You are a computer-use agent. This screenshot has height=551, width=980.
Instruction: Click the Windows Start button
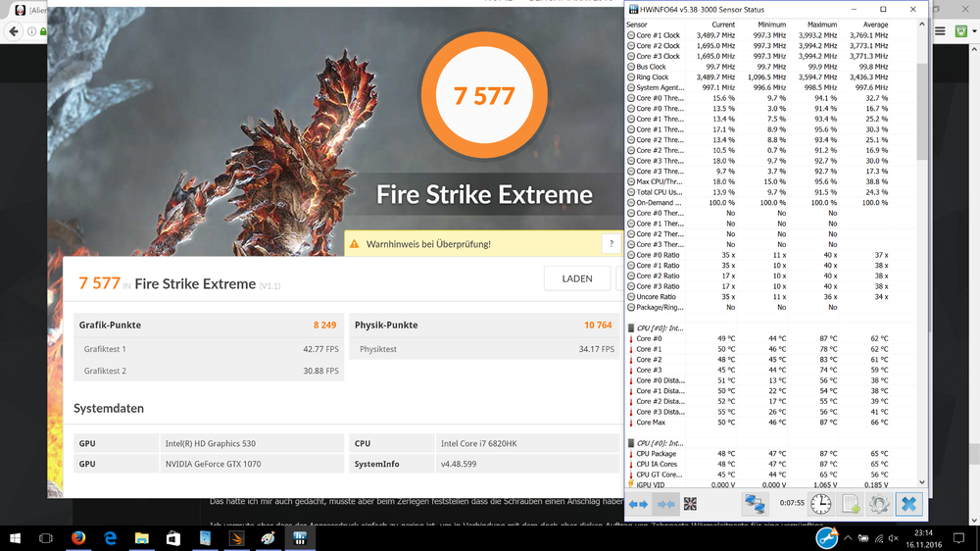pos(14,538)
